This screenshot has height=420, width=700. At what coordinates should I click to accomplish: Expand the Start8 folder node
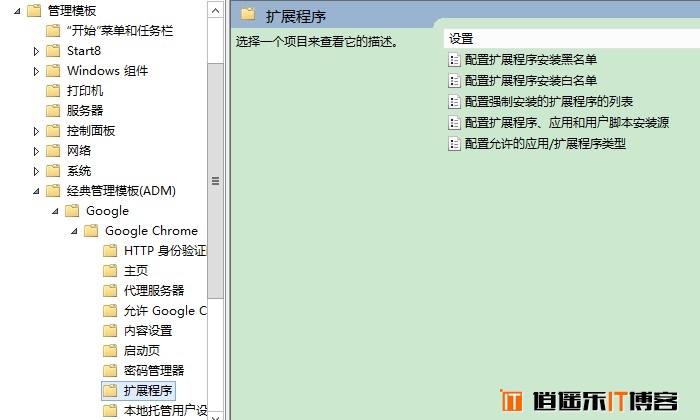[36, 51]
